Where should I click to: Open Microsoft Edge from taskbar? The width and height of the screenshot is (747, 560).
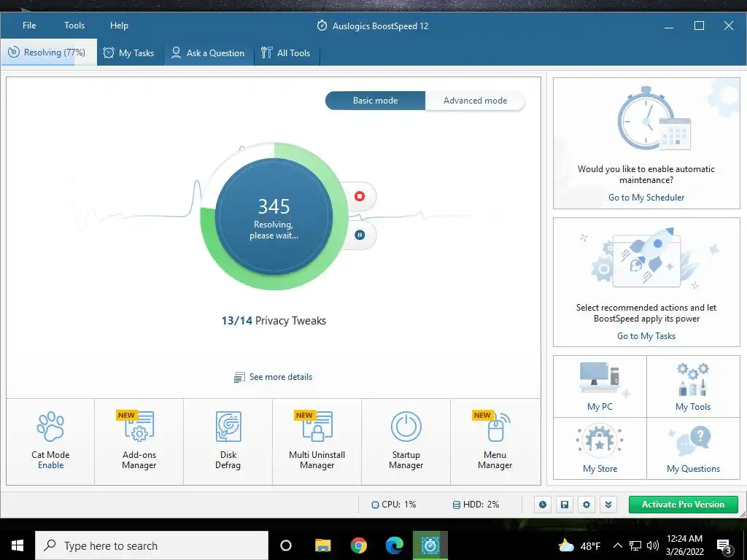click(x=395, y=545)
